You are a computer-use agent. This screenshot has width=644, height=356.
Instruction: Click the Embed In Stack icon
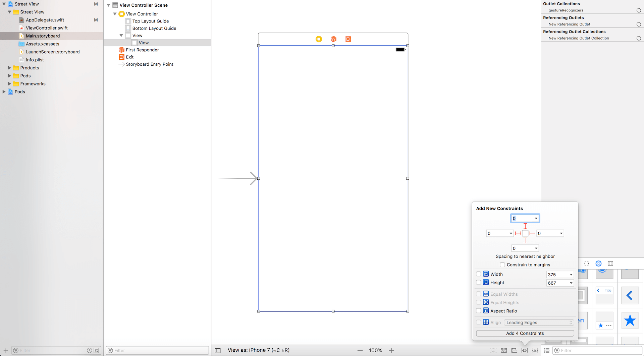click(x=504, y=350)
